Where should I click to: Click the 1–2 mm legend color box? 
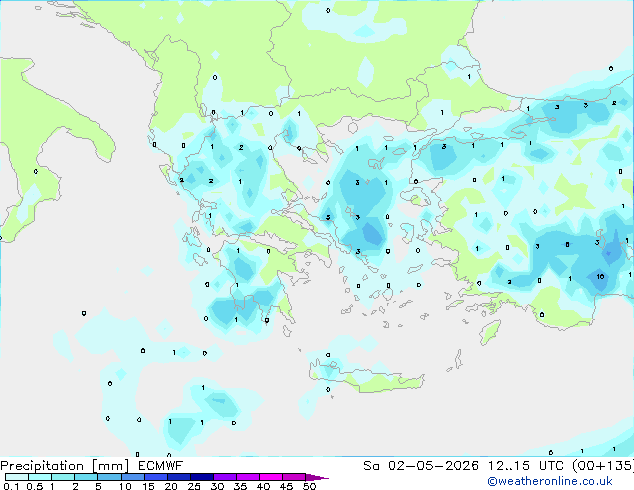63,477
